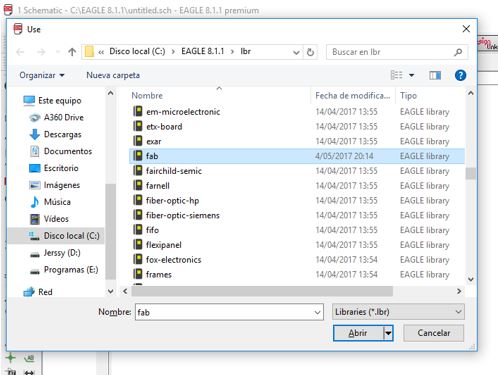This screenshot has height=375, width=498.
Task: Sort by Tipo column header
Action: pyautogui.click(x=408, y=96)
